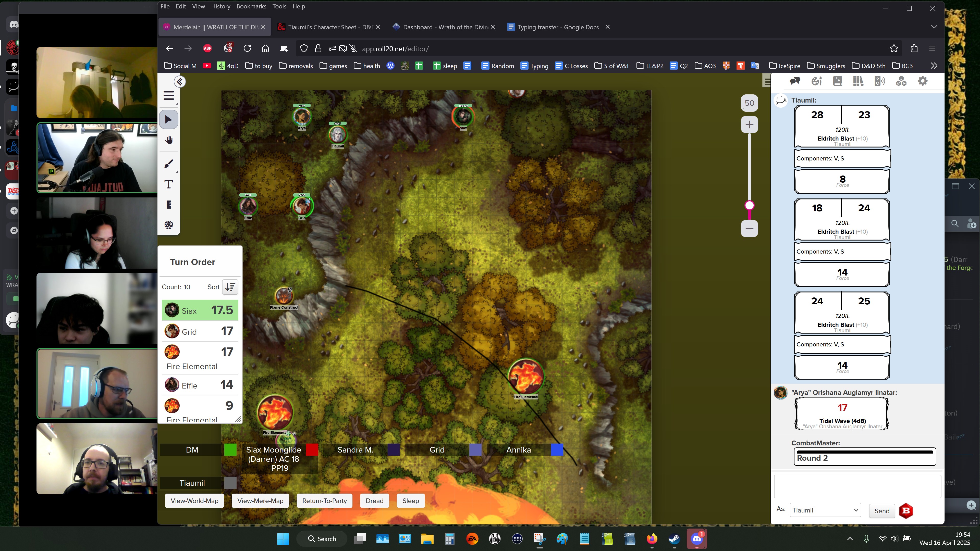Open the dice rolling tool

[169, 225]
